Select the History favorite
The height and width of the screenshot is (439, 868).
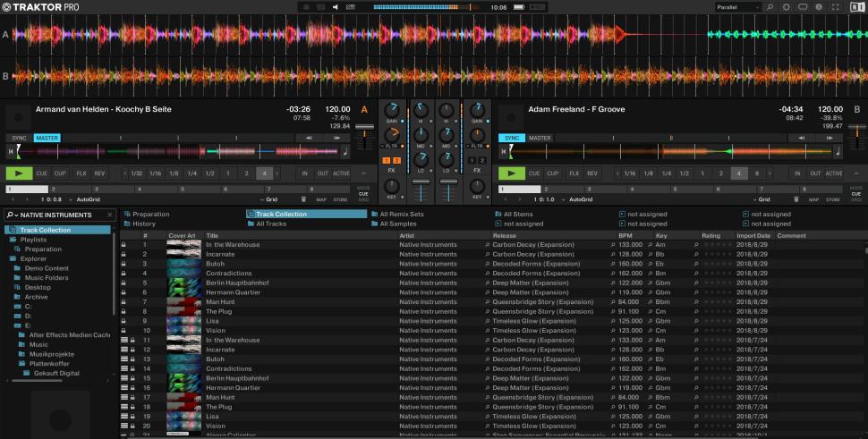tap(143, 224)
